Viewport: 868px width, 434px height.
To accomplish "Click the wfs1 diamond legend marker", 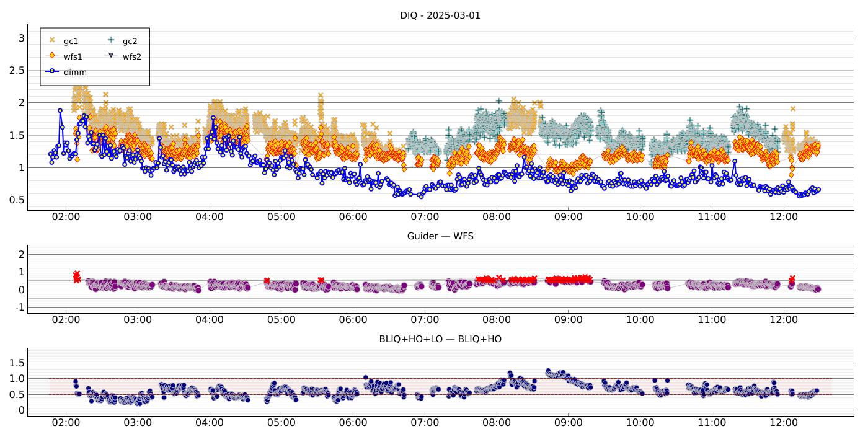I will point(52,55).
